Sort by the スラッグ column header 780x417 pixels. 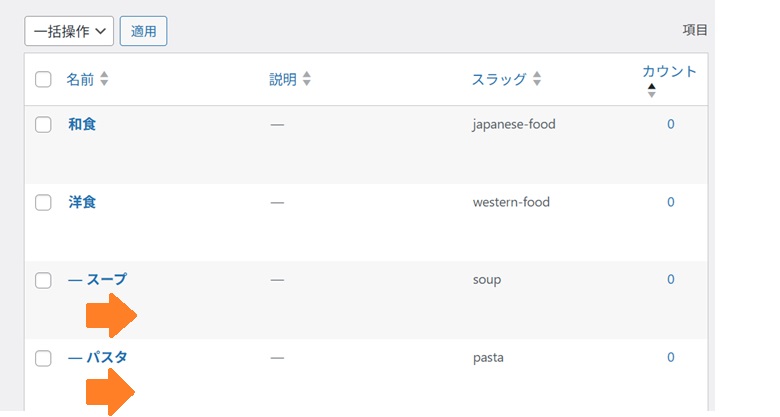click(499, 79)
